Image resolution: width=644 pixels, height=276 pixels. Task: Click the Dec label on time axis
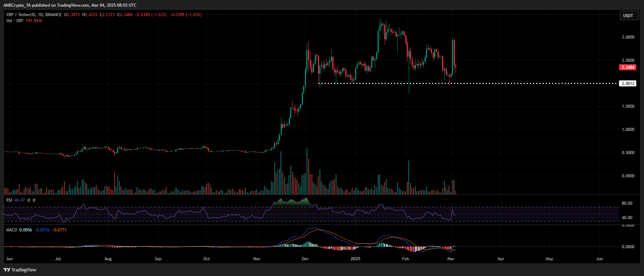pos(305,259)
